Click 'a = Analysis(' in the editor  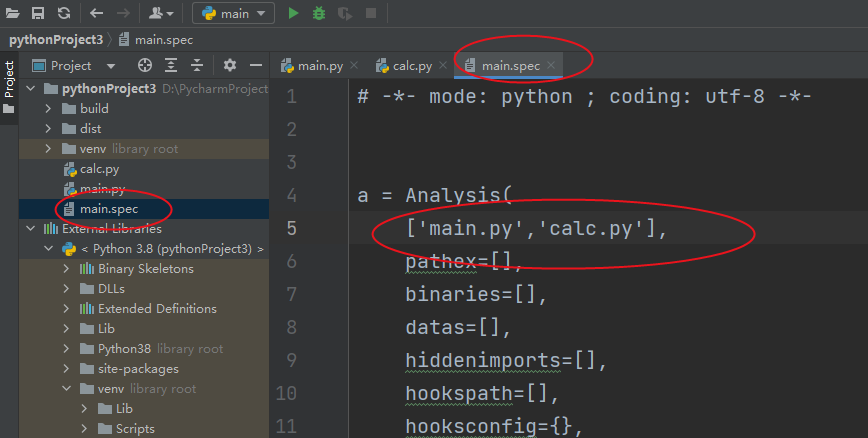coord(436,195)
